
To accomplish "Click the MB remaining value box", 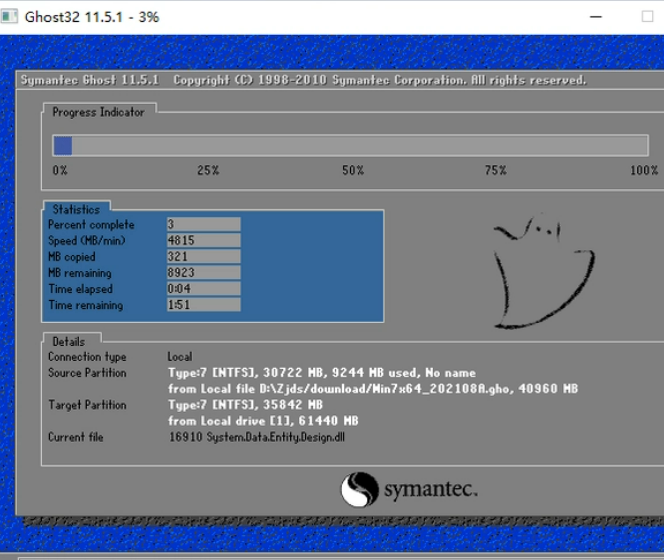I will pos(203,273).
